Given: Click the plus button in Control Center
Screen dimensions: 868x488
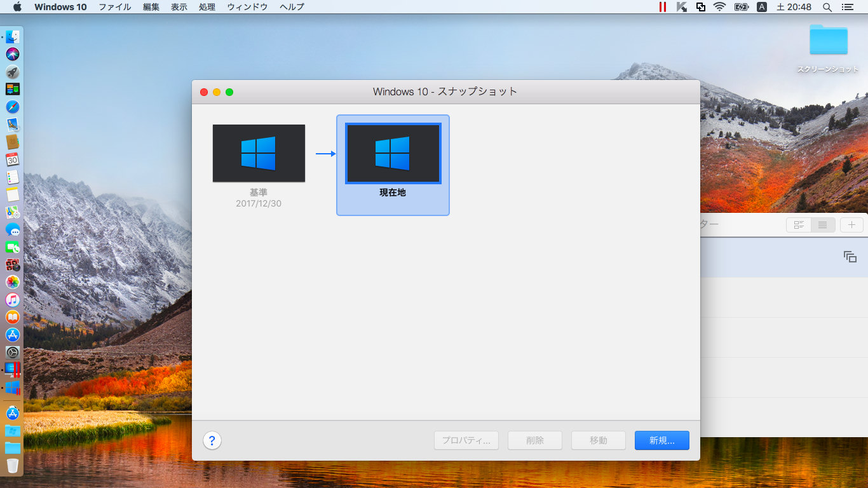Looking at the screenshot, I should [x=852, y=224].
